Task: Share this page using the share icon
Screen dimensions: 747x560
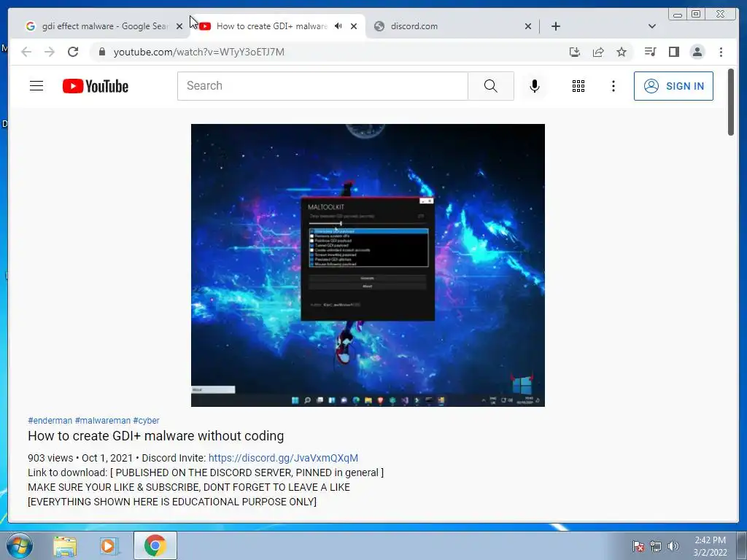Action: pyautogui.click(x=598, y=52)
